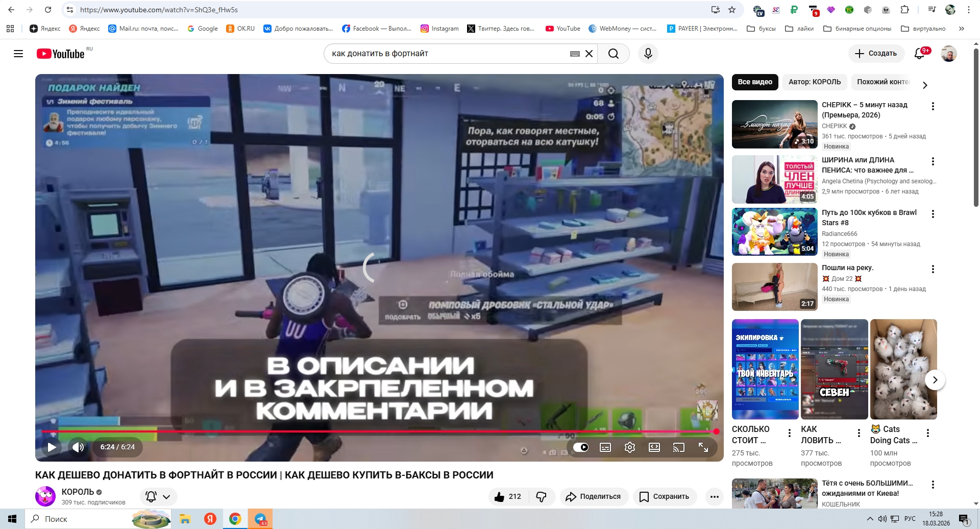Save video with Сохранить button
The height and width of the screenshot is (529, 980).
[665, 497]
